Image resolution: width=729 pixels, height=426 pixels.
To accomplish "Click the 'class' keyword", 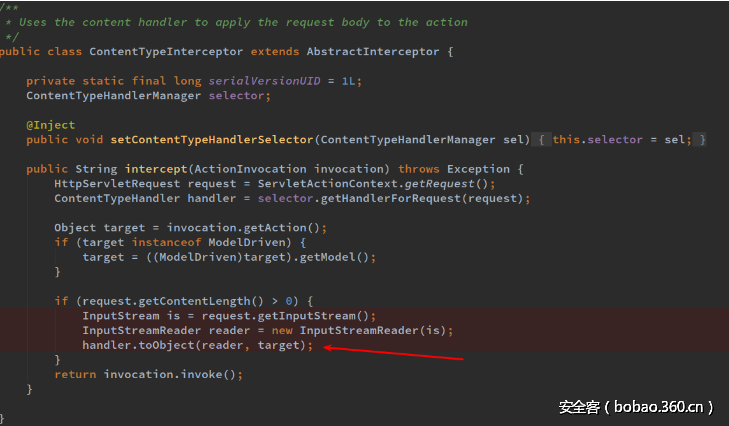I will pyautogui.click(x=64, y=52).
